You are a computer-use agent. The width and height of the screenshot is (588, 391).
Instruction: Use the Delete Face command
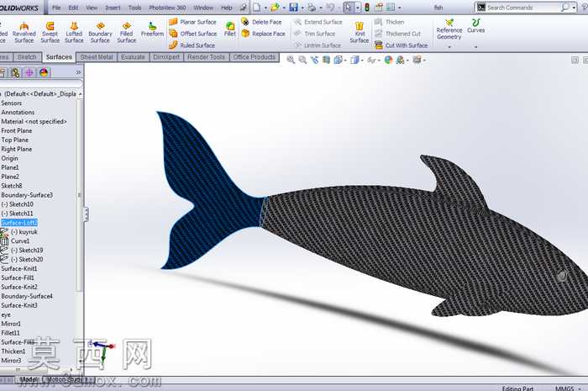click(261, 22)
